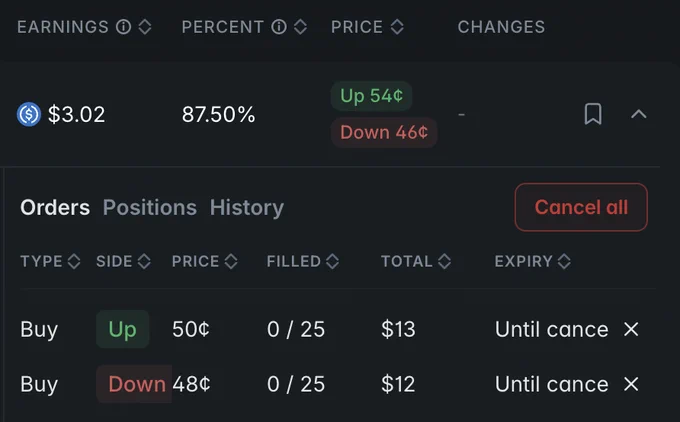Screen dimensions: 680x422
Task: Select the Up 54¢ price pill
Action: point(371,95)
